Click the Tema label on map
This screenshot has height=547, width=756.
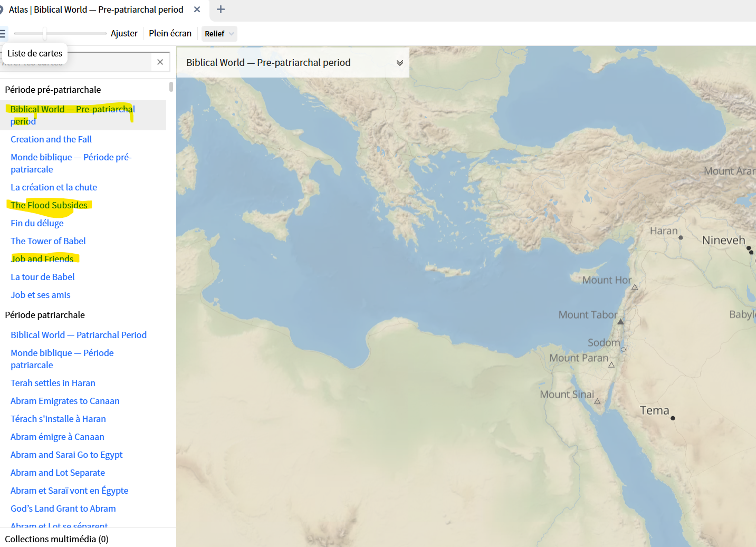click(654, 410)
